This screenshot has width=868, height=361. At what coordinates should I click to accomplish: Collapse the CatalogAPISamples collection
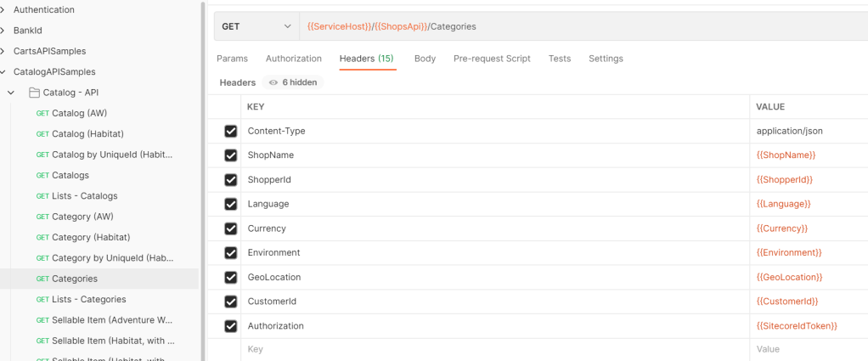(x=4, y=72)
